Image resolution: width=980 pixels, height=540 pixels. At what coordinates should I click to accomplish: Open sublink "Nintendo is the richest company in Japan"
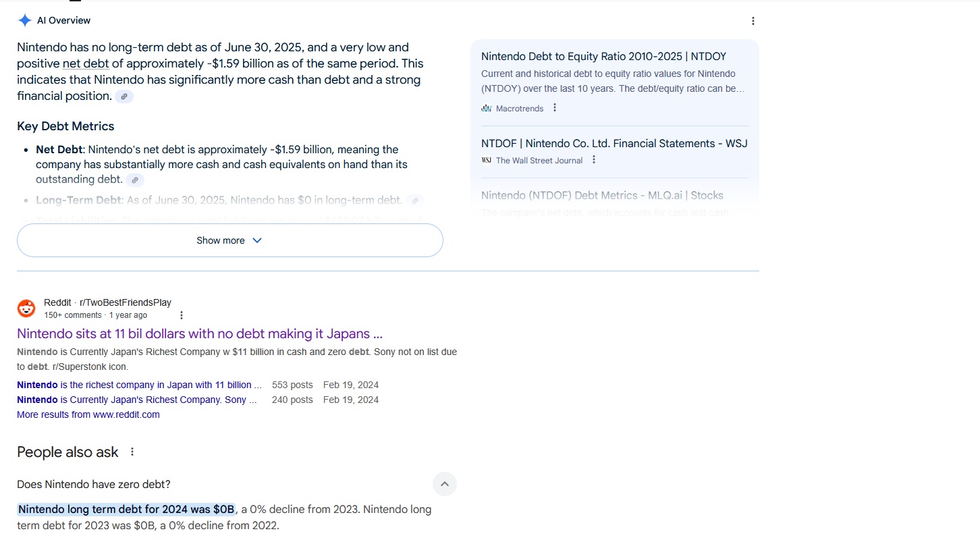pos(139,385)
